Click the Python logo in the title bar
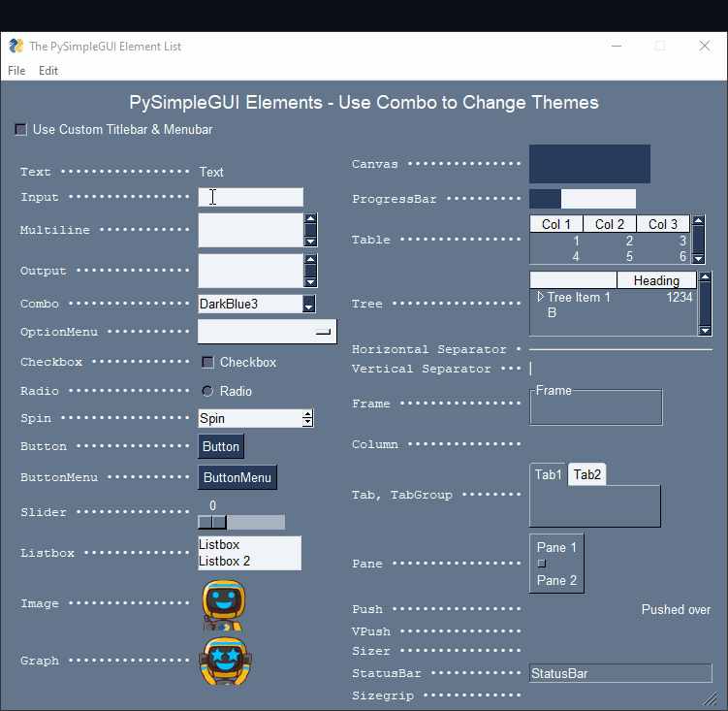Viewport: 728px width, 711px height. click(16, 46)
